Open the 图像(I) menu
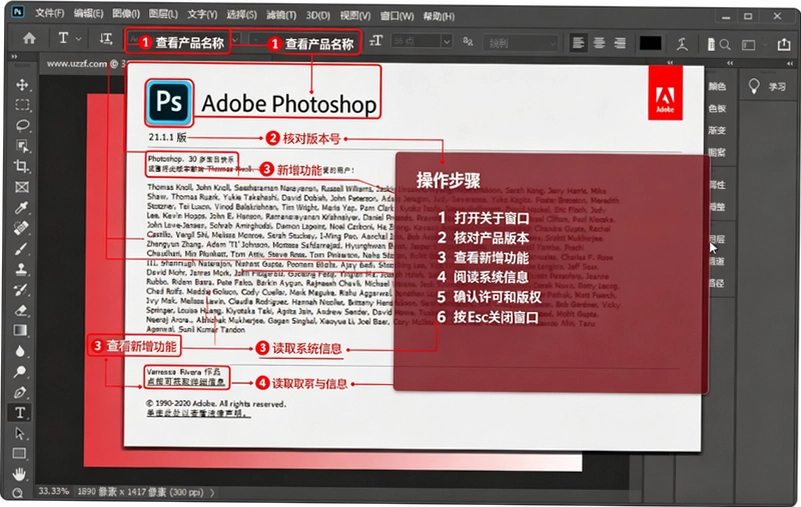 (x=126, y=14)
